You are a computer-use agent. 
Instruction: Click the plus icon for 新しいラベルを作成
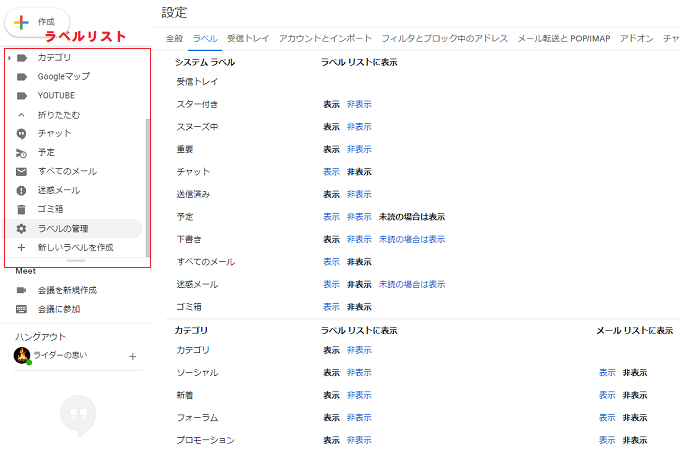[x=21, y=248]
